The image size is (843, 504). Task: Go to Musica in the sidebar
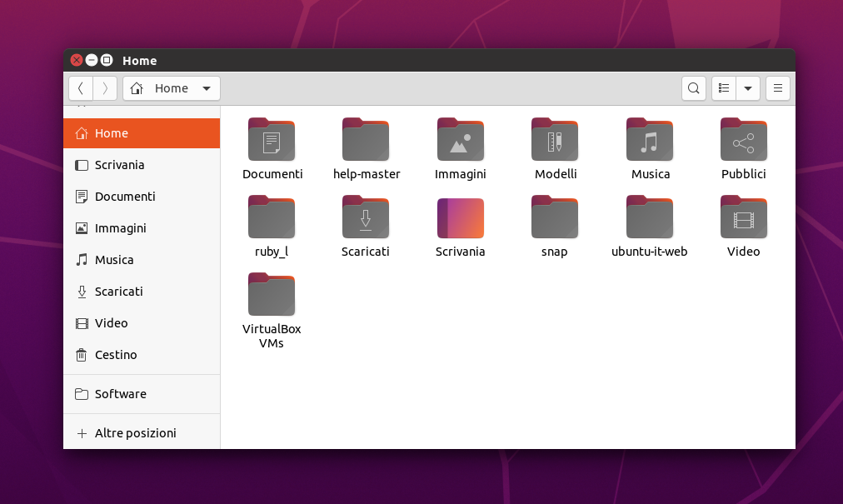coord(142,261)
